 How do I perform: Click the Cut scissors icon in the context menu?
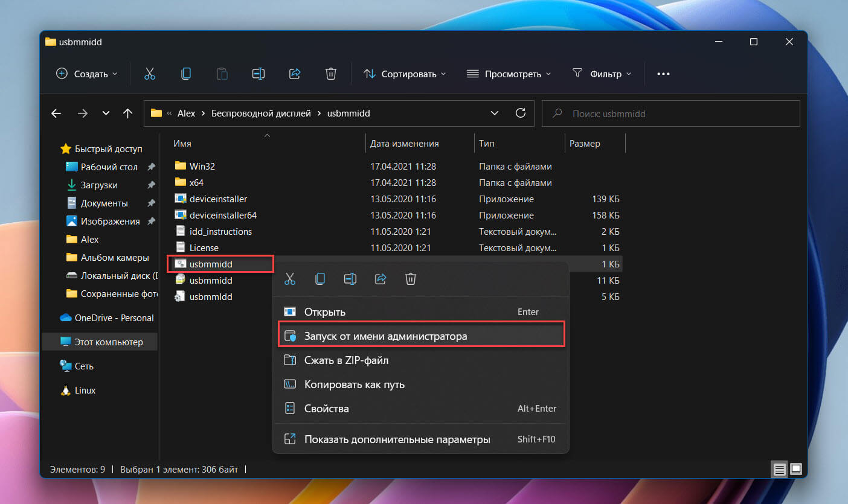(290, 279)
